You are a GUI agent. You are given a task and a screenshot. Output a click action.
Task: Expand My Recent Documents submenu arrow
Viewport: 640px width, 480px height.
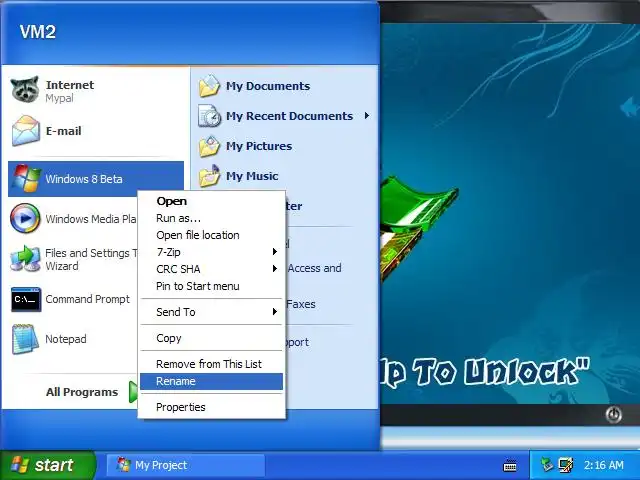(x=367, y=116)
